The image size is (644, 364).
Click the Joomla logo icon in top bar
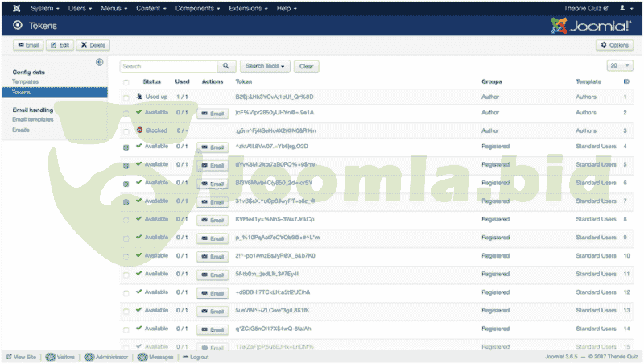tap(17, 8)
